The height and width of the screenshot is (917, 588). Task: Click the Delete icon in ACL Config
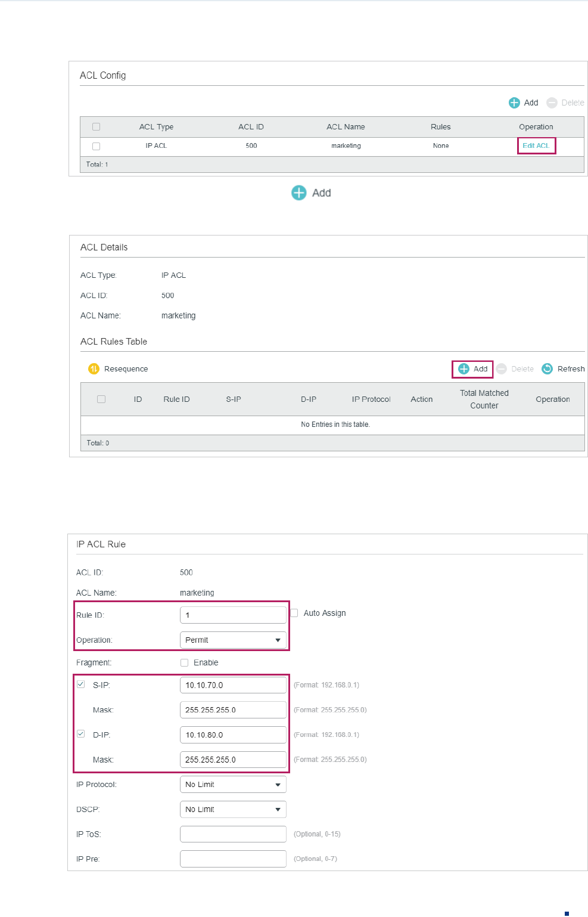click(552, 103)
